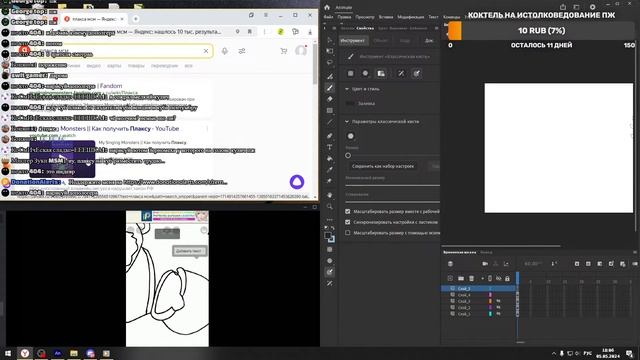640x360 pixels.
Task: Open the three-dot Edit Toolbar button
Action: [x=330, y=220]
